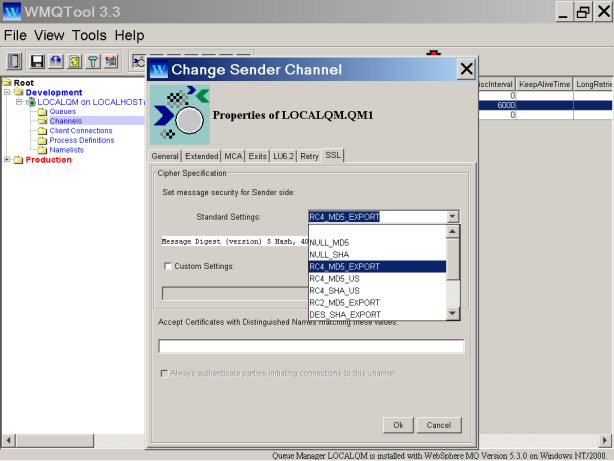The width and height of the screenshot is (614, 461).
Task: Switch to the MCA tab
Action: pos(233,156)
